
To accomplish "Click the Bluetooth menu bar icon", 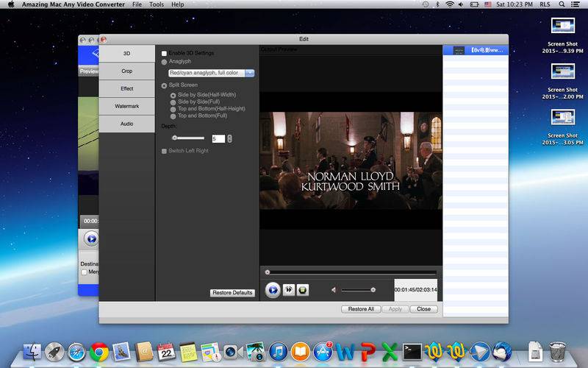I will coord(437,4).
